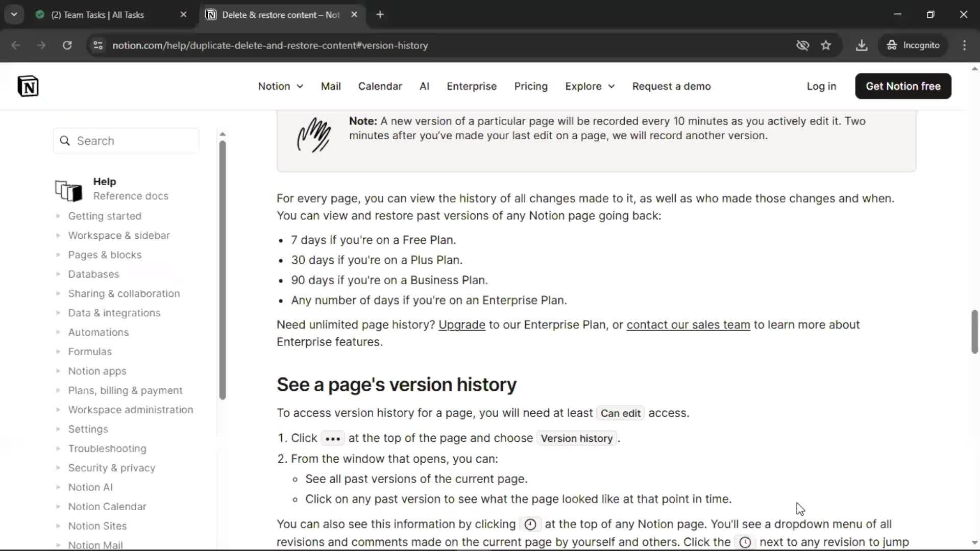Click the sidebar scrollbar thumb
The width and height of the screenshot is (980, 551).
[x=223, y=270]
